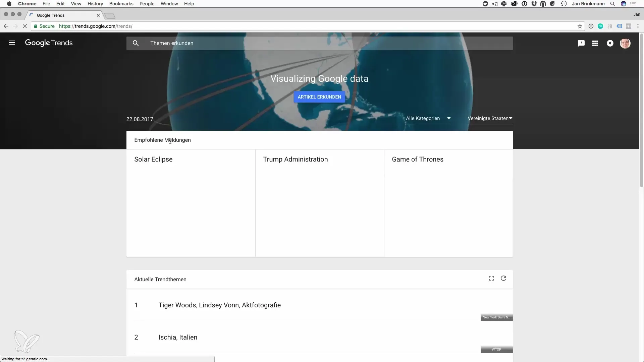
Task: Open the Solar Eclipse story card
Action: click(191, 203)
